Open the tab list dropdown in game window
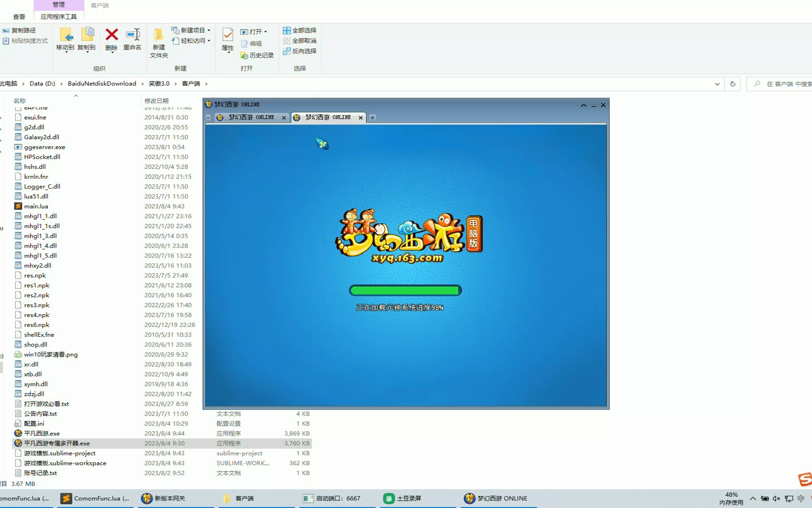 (208, 118)
